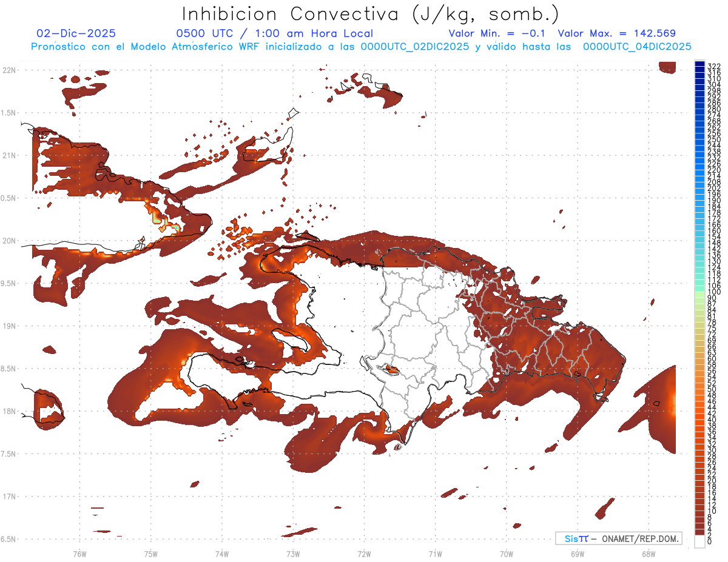The height and width of the screenshot is (562, 728).
Task: Click the date '02-Dic-2025'
Action: [x=76, y=33]
